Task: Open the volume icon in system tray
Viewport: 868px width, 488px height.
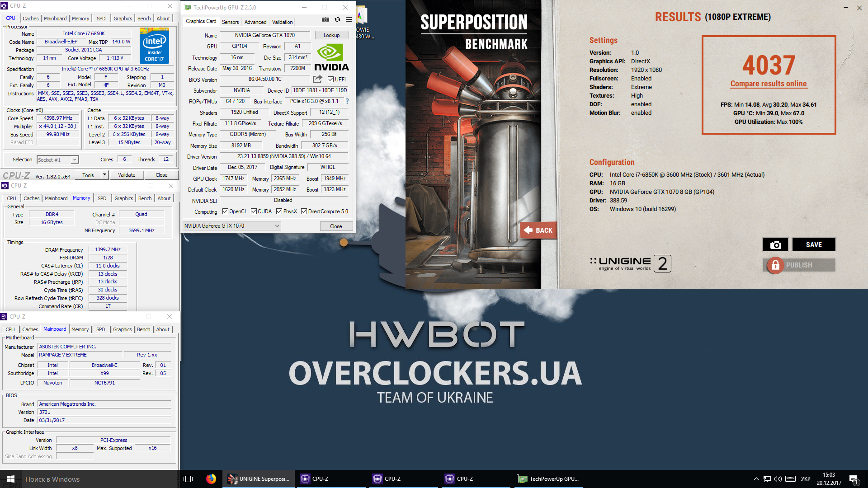Action: point(778,479)
